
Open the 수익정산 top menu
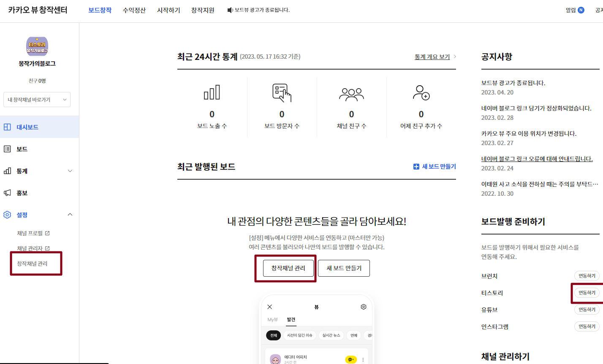pyautogui.click(x=134, y=10)
